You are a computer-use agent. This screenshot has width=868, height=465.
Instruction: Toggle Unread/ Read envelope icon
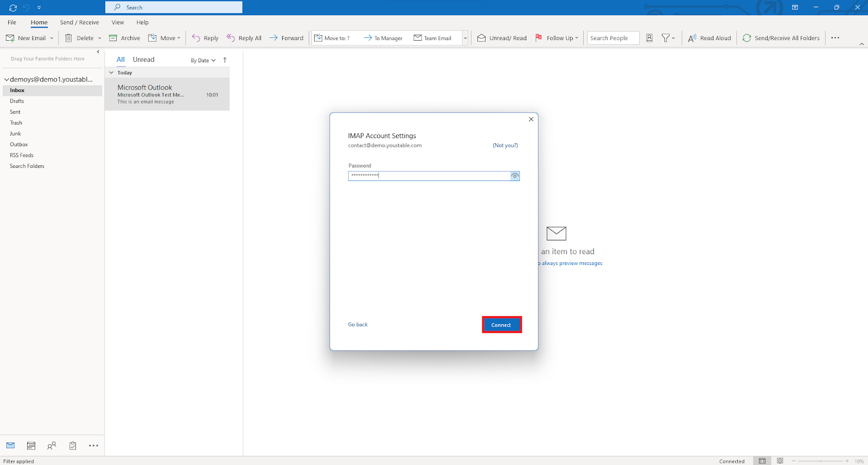click(481, 38)
